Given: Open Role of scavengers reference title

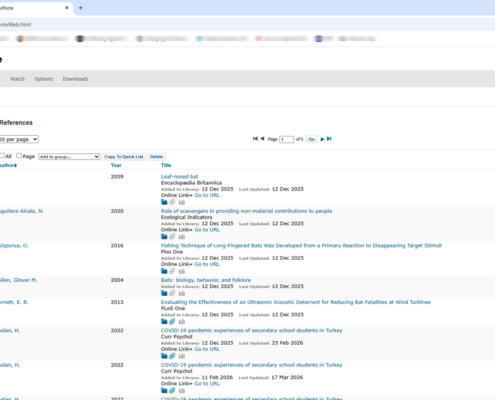Looking at the screenshot, I should coord(246,211).
